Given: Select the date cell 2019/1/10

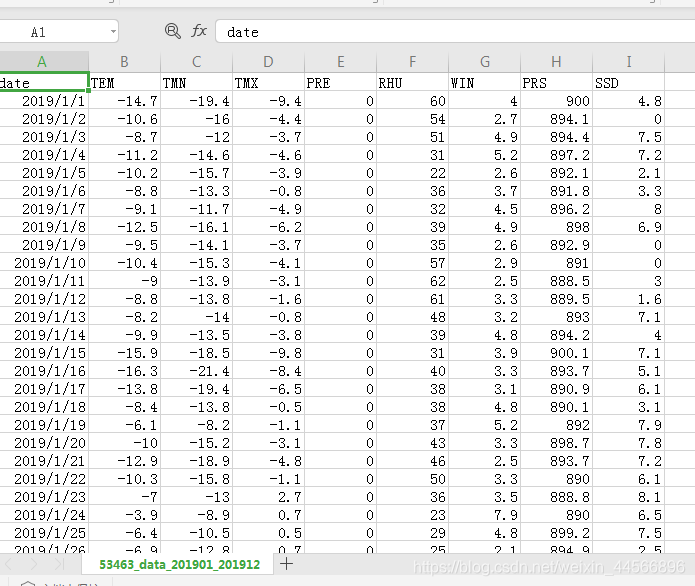Looking at the screenshot, I should [44, 263].
